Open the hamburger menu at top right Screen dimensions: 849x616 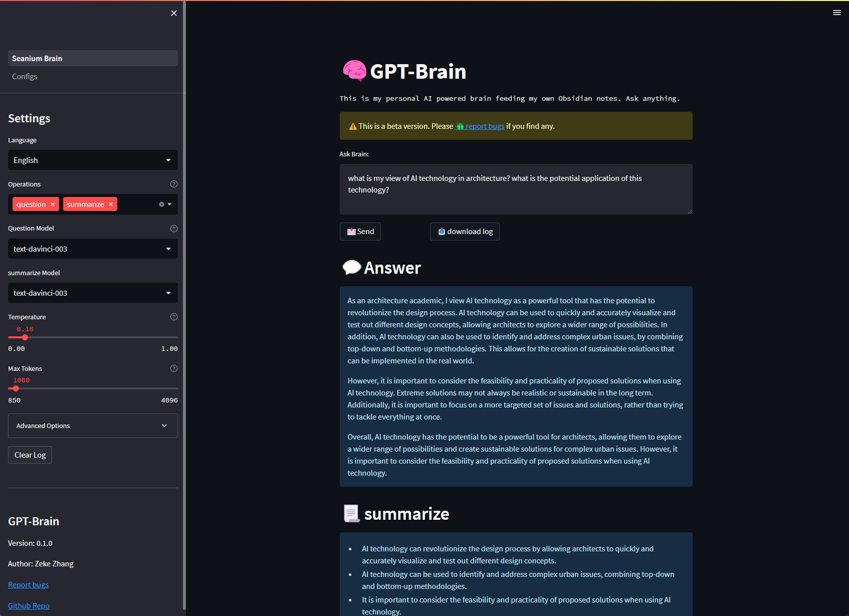coord(837,13)
